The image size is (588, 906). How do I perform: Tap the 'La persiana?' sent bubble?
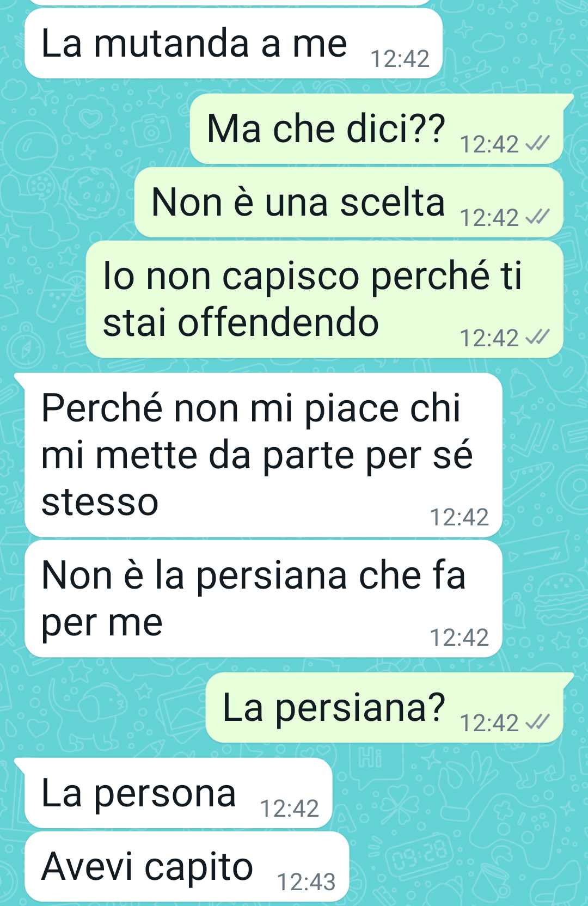tap(384, 708)
